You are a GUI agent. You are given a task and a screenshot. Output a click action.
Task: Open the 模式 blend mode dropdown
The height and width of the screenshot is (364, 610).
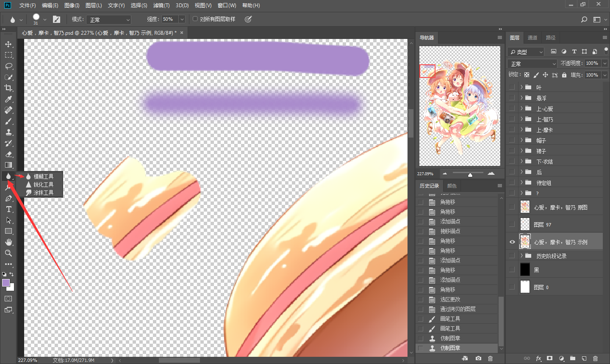point(109,19)
